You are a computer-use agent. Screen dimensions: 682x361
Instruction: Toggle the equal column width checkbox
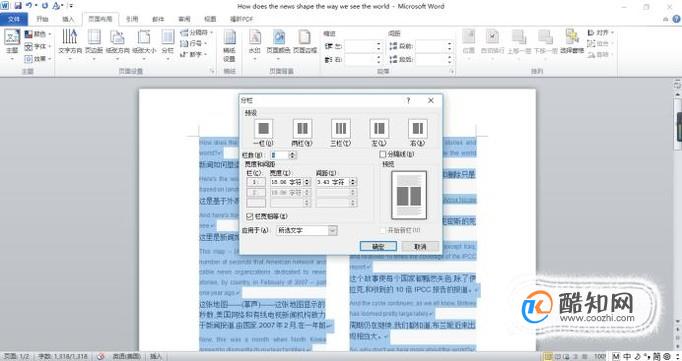click(250, 216)
